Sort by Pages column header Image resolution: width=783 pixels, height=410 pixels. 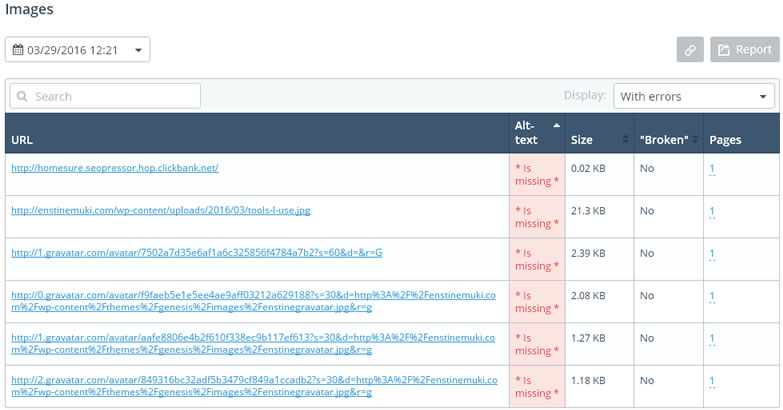click(725, 140)
